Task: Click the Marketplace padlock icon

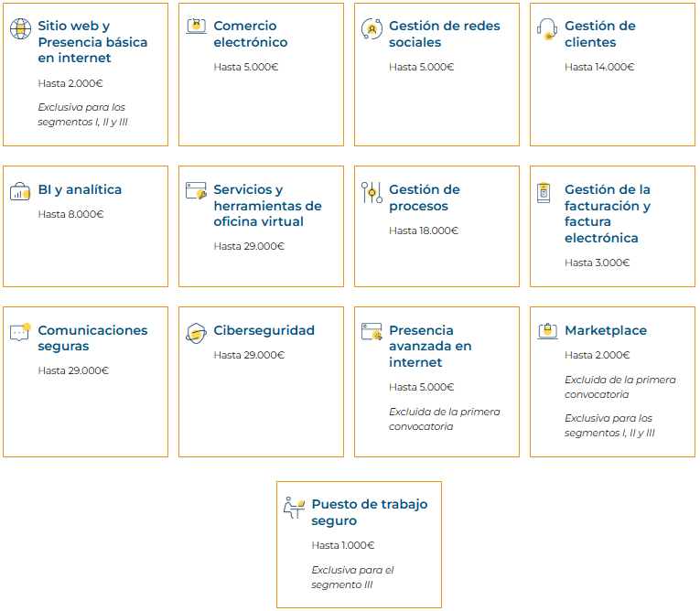Action: pyautogui.click(x=547, y=331)
